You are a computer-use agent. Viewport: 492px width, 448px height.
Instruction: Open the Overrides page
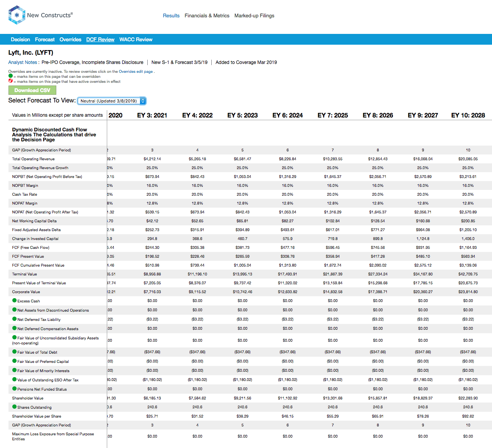[x=71, y=40]
